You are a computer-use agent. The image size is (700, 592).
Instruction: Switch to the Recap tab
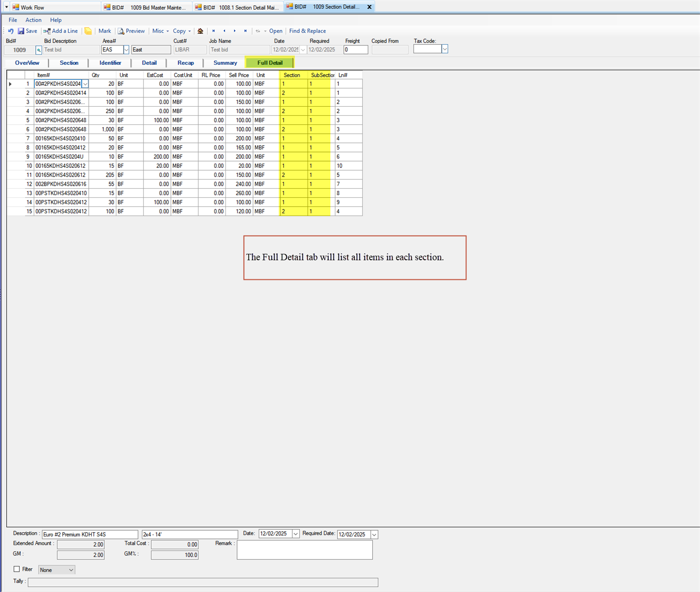coord(185,63)
